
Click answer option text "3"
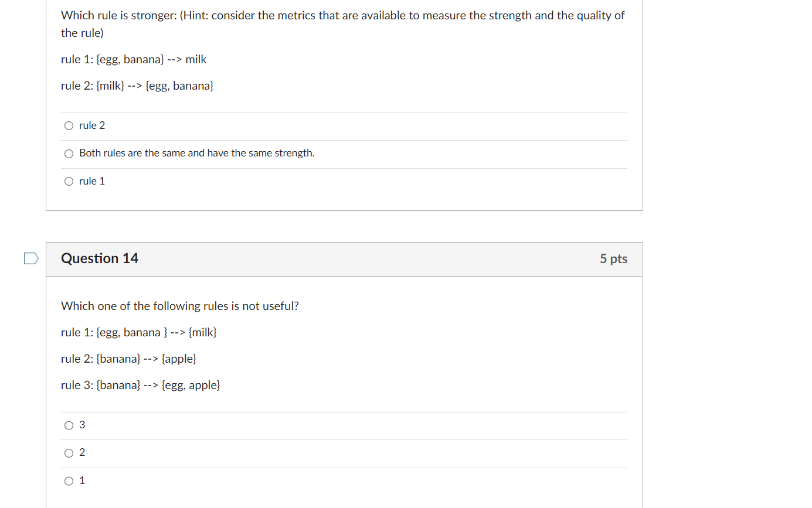81,424
